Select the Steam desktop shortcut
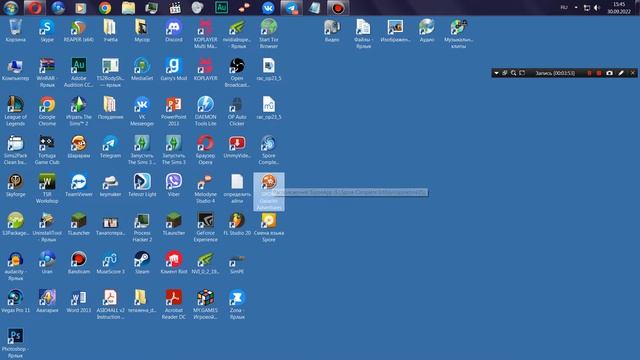640x360 pixels. (x=142, y=263)
